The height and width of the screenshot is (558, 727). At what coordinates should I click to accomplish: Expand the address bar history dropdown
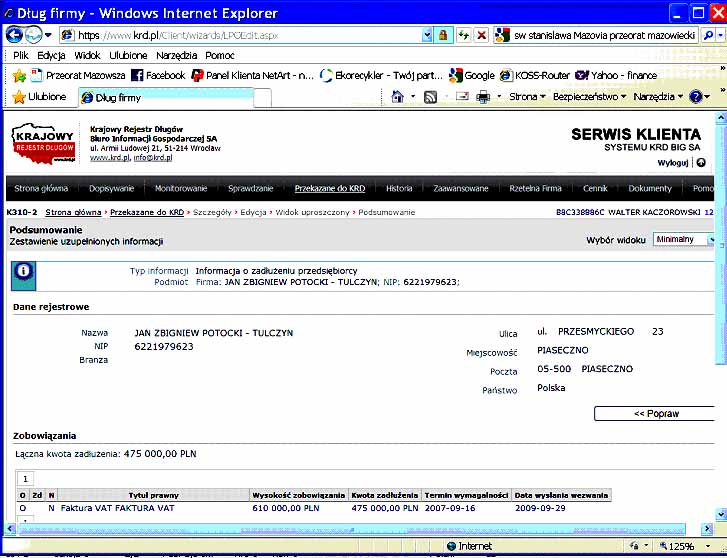(427, 35)
